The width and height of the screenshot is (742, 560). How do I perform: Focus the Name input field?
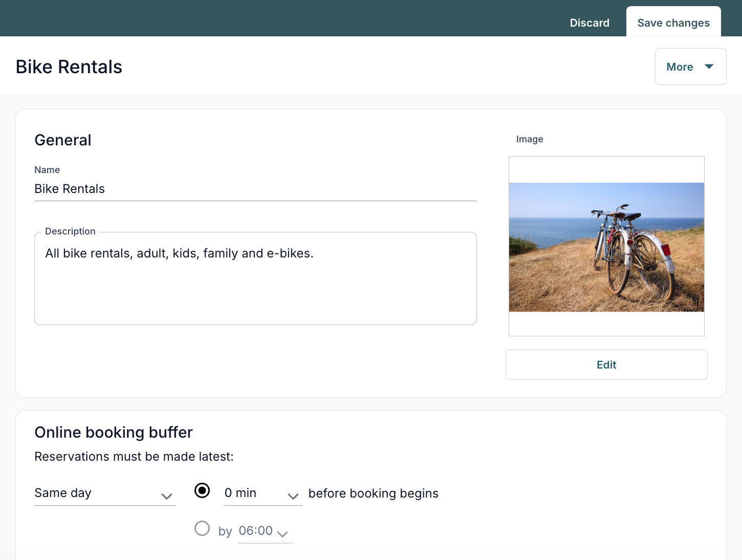pos(255,189)
